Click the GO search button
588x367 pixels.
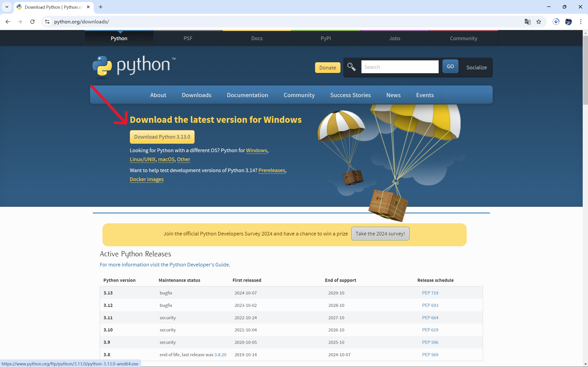point(450,66)
